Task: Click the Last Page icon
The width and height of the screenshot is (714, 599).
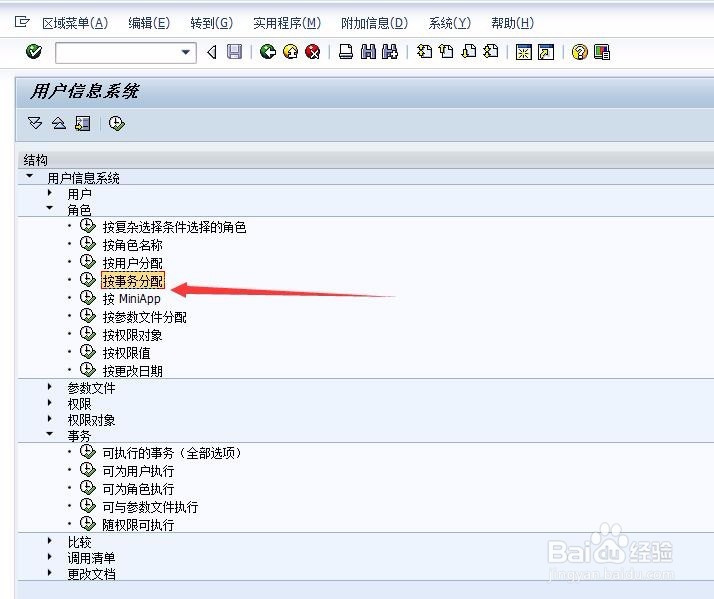Action: (490, 51)
